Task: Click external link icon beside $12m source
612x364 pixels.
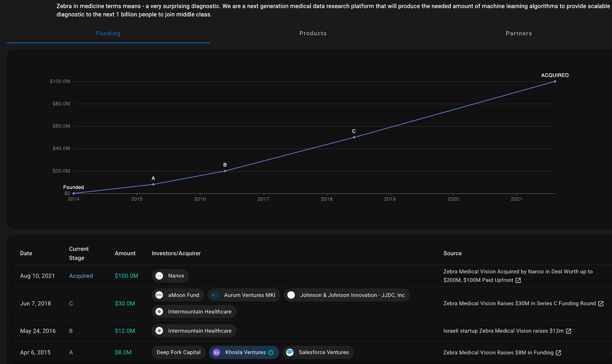Action: click(569, 331)
